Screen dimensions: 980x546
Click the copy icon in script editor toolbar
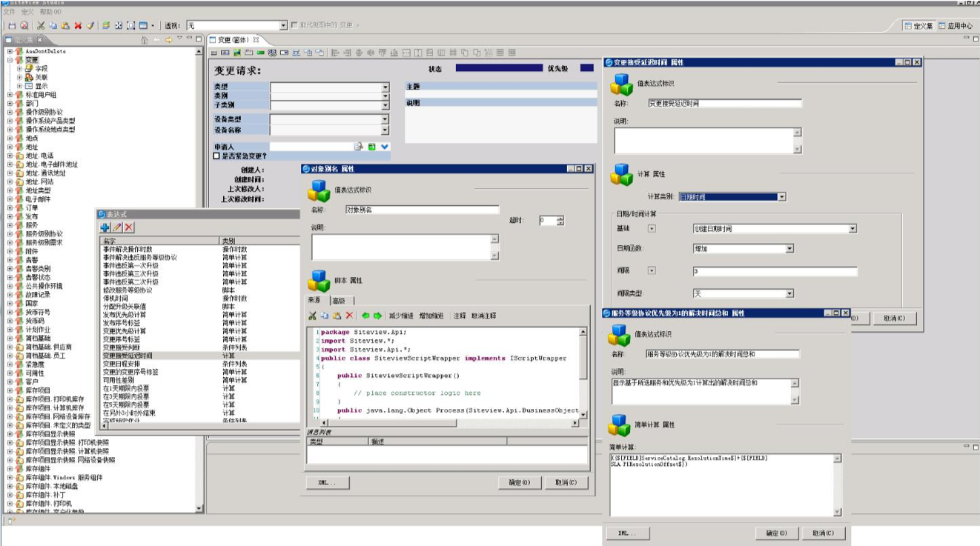[325, 316]
